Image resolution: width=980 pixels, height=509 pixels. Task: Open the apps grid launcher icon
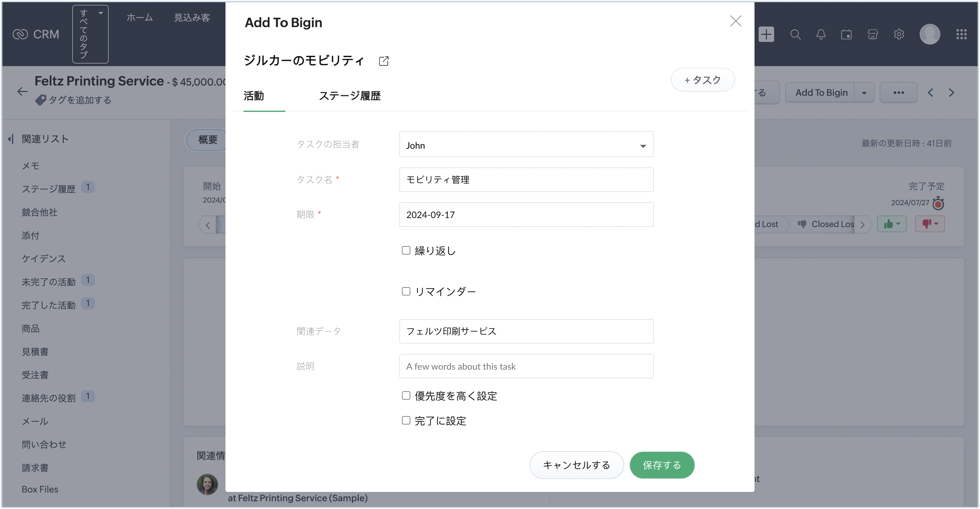(961, 34)
